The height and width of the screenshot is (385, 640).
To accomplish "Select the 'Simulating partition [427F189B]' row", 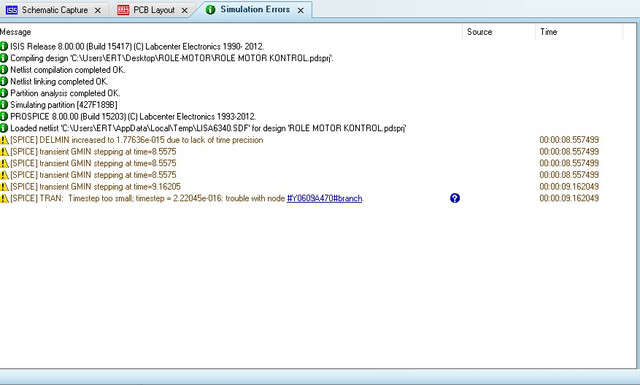I will click(64, 105).
